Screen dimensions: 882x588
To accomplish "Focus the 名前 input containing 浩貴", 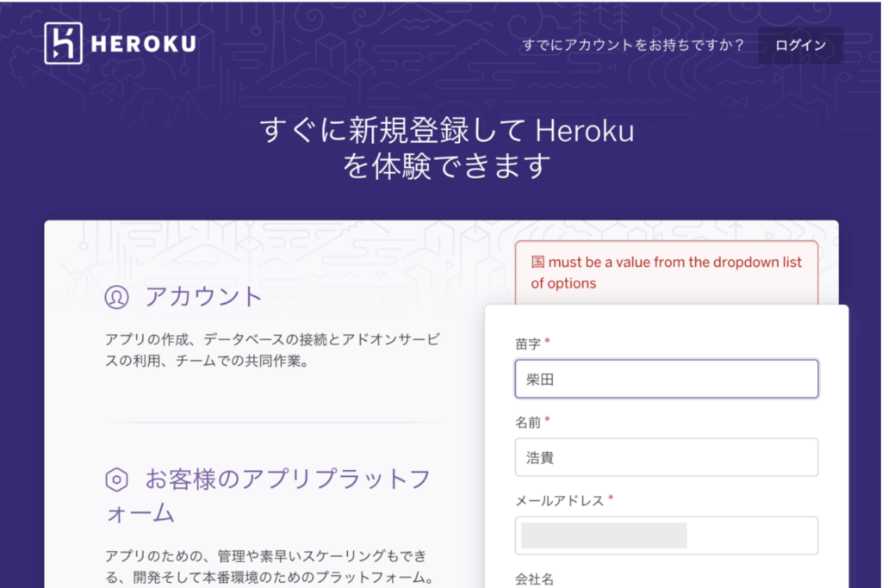I will click(x=667, y=457).
